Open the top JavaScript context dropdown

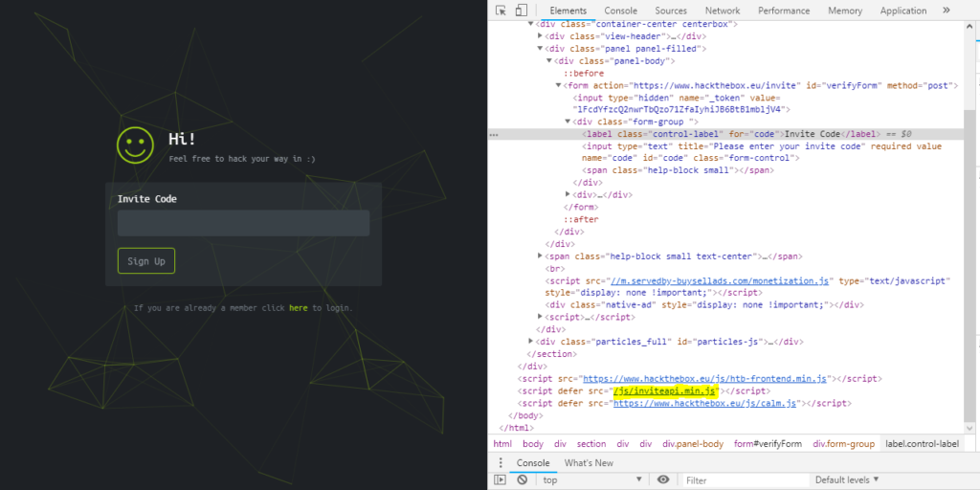[593, 479]
